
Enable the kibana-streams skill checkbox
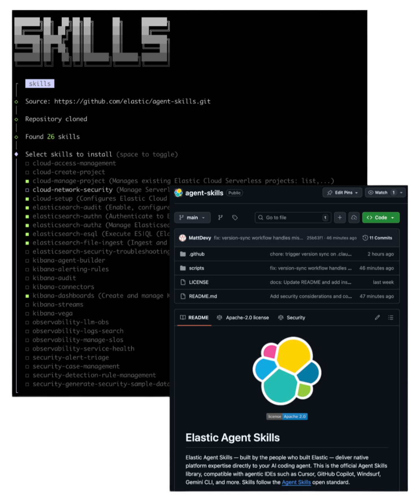coord(27,304)
